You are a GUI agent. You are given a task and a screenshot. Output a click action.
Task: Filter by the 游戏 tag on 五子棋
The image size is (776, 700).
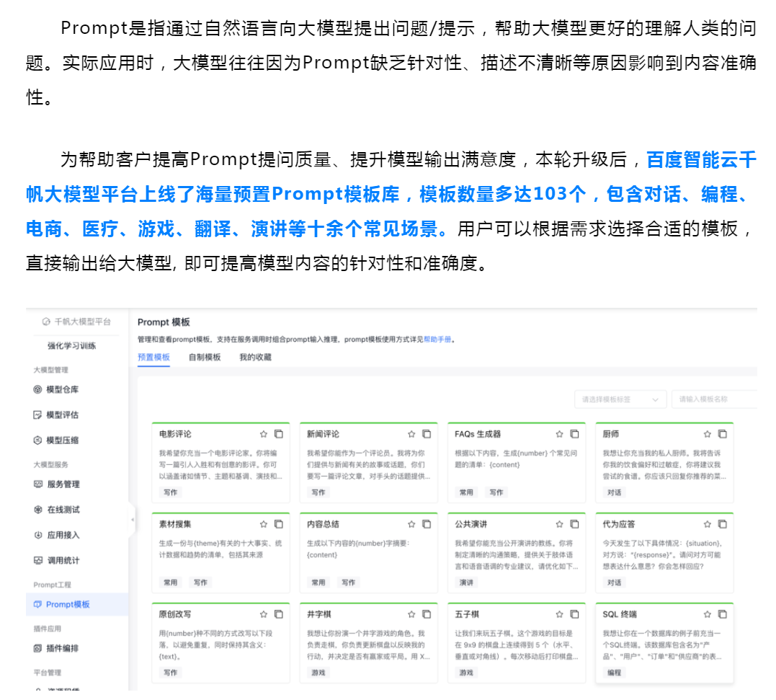466,673
